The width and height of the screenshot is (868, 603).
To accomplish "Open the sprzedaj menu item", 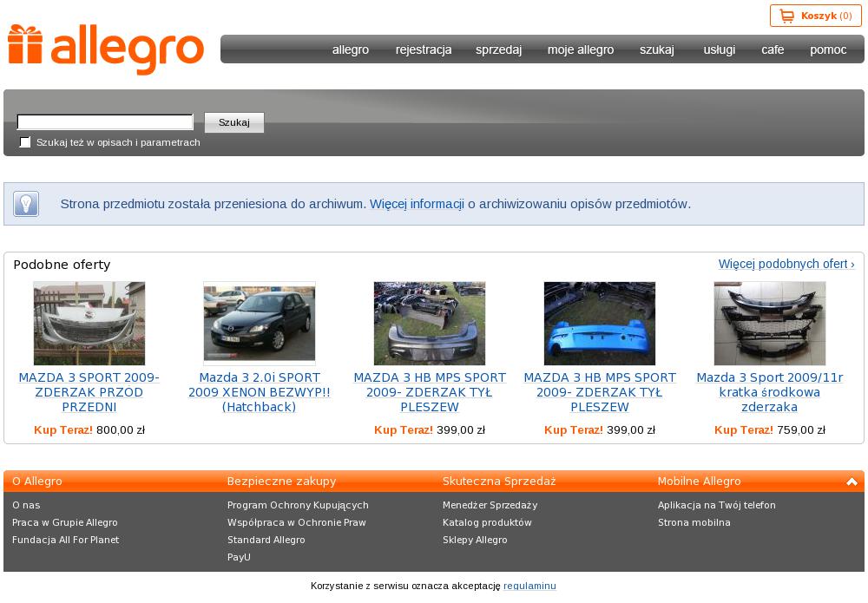I will pos(498,49).
